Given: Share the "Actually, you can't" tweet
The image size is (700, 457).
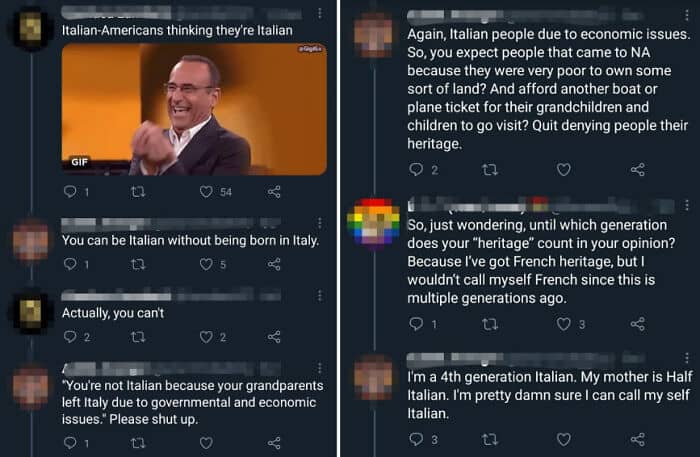Looking at the screenshot, I should click(274, 337).
